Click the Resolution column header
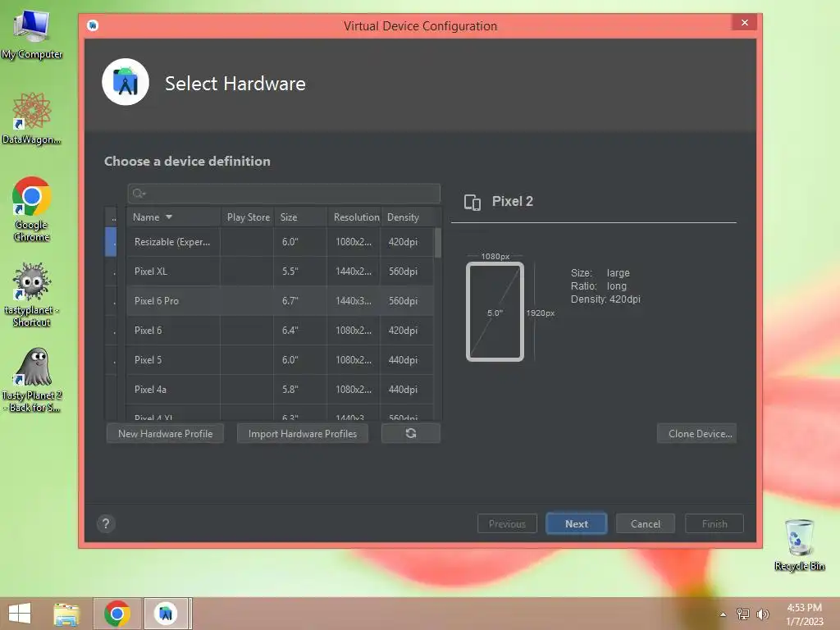This screenshot has height=630, width=840. [354, 217]
